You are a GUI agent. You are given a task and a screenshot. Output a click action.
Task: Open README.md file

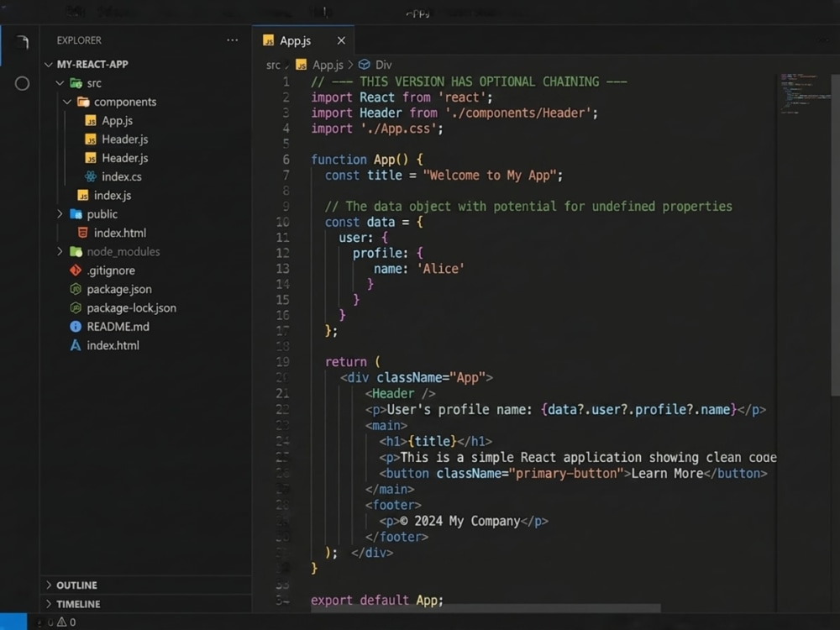point(118,326)
